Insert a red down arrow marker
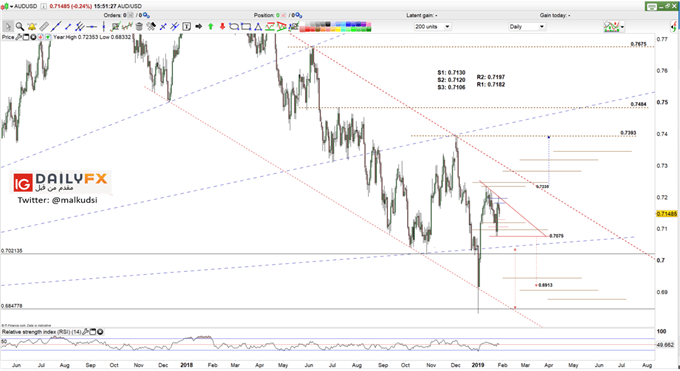The image size is (680, 371). pyautogui.click(x=222, y=26)
